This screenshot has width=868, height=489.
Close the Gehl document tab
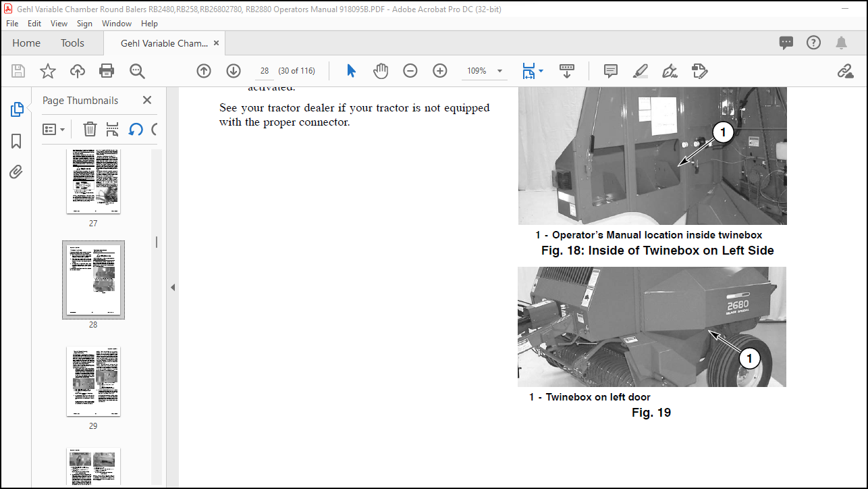point(216,43)
